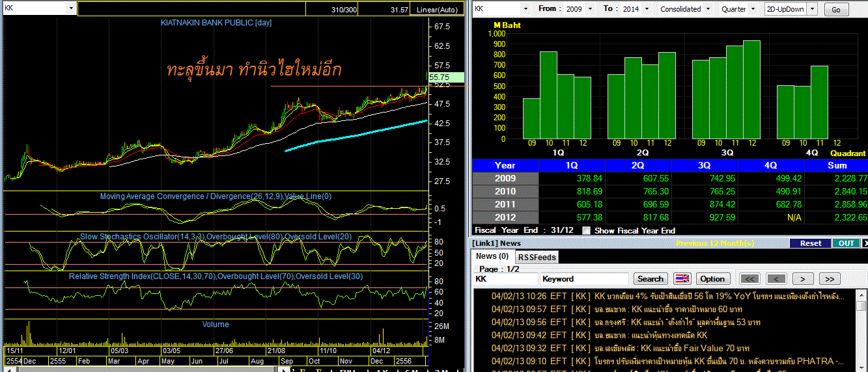Screen dimensions: 868x372
Task: Open the Consolidated statement type dropdown
Action: (709, 9)
